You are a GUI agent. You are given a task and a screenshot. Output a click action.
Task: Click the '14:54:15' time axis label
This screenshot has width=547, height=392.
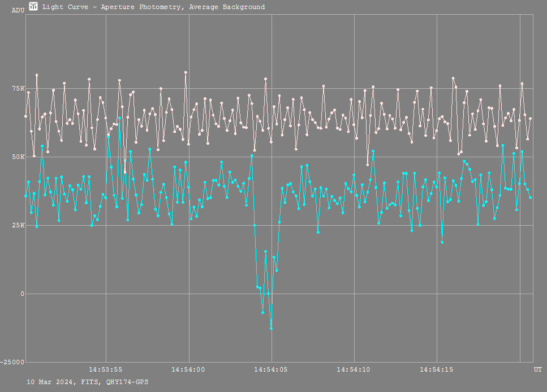point(437,370)
